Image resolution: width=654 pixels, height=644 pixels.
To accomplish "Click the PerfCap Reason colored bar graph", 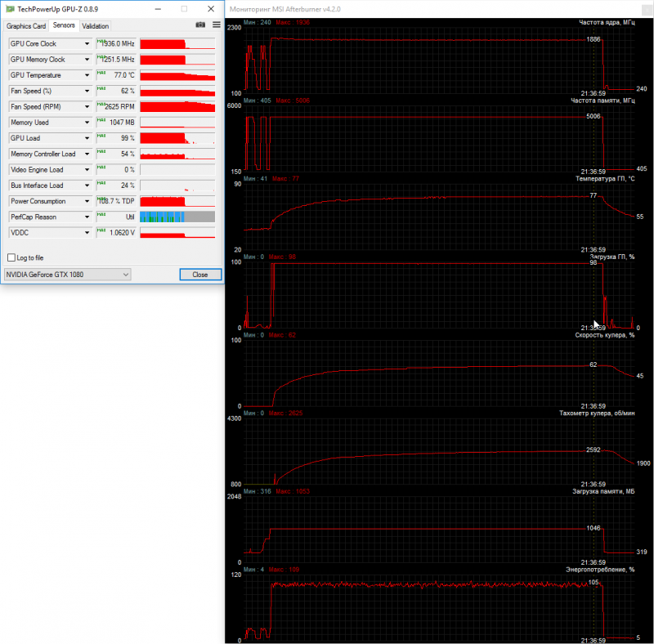I will point(177,217).
